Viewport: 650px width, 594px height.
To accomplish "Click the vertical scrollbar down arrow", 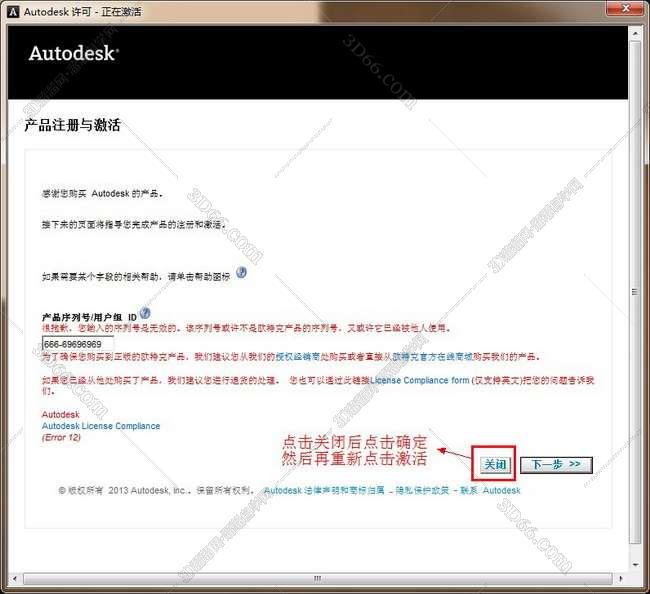I will (x=635, y=564).
